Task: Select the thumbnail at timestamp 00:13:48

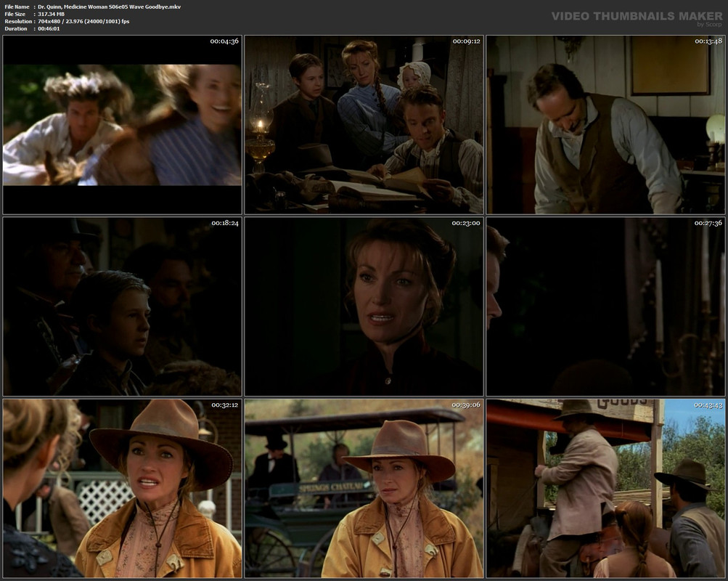Action: tap(606, 124)
